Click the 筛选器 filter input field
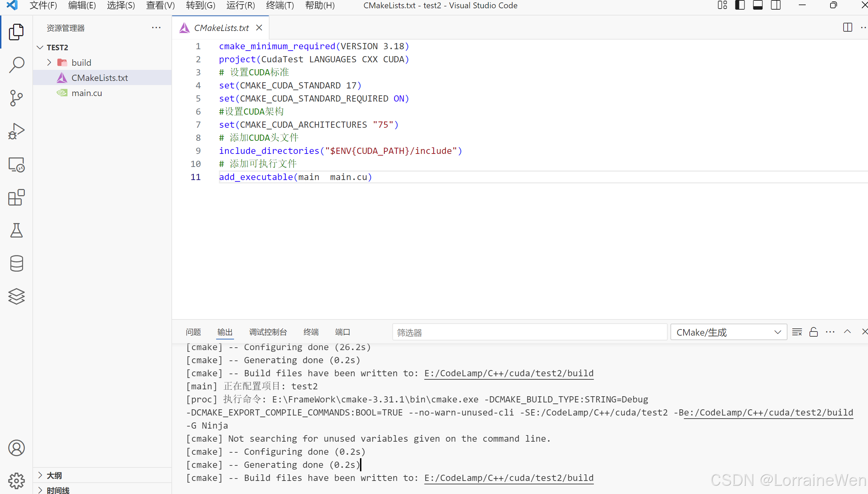 pyautogui.click(x=529, y=333)
